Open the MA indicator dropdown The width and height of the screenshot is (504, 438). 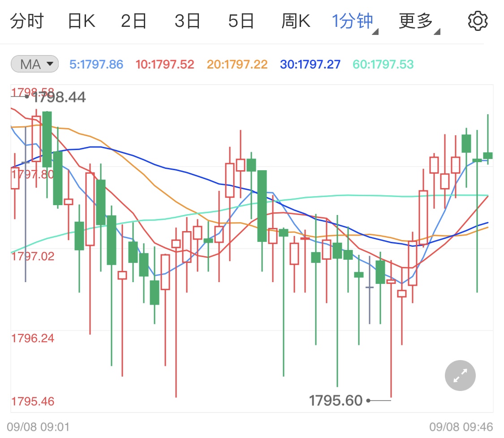[x=34, y=64]
